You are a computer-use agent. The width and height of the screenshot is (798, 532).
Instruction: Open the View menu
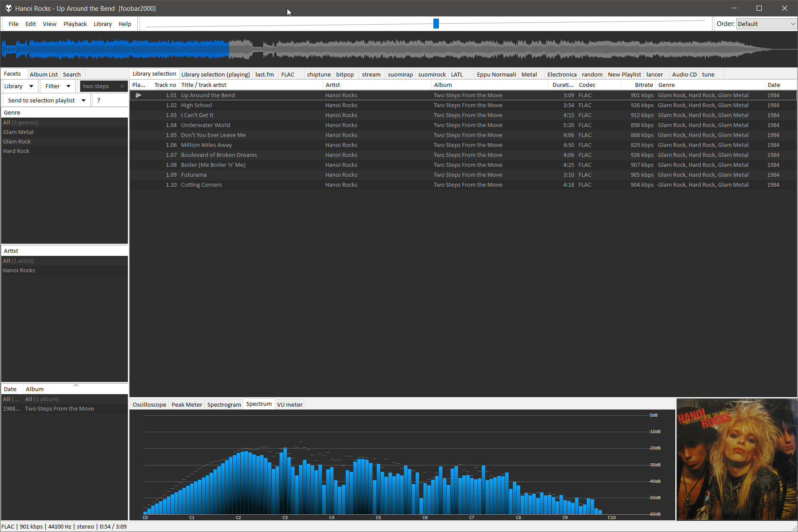coord(50,24)
